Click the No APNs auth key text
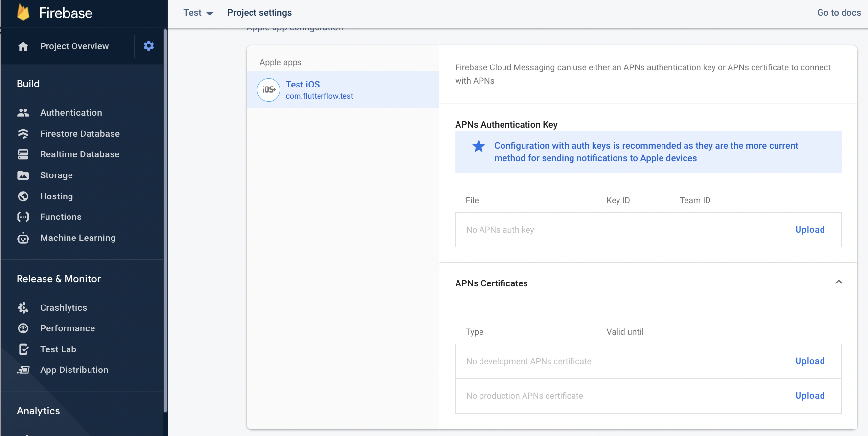 (500, 230)
